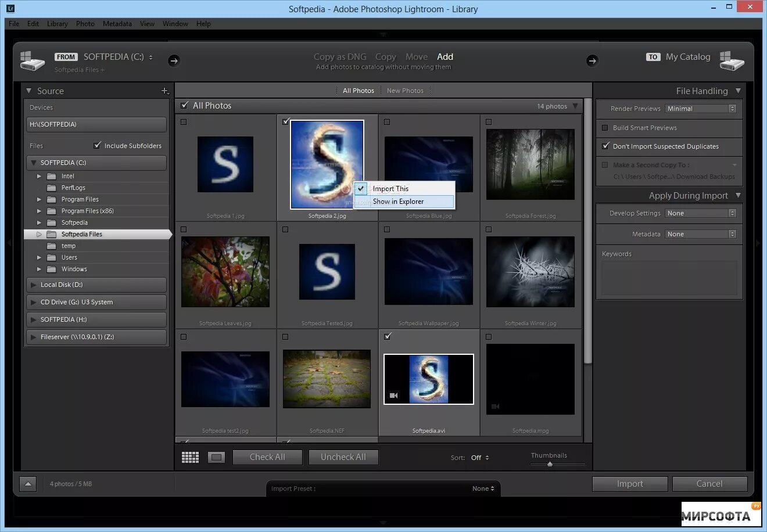Click the Check All button
This screenshot has height=532, width=767.
tap(267, 457)
